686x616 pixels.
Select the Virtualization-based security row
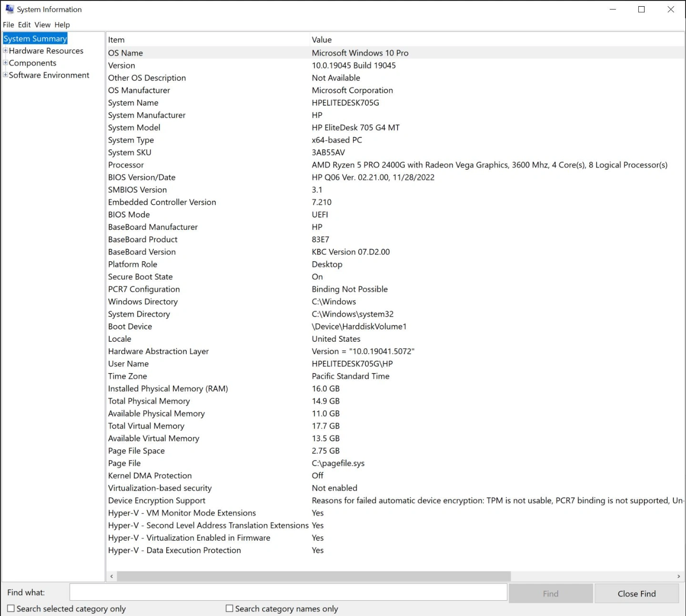(x=395, y=488)
